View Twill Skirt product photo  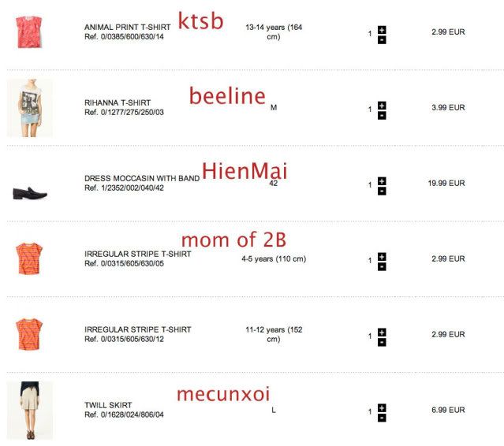(30, 410)
